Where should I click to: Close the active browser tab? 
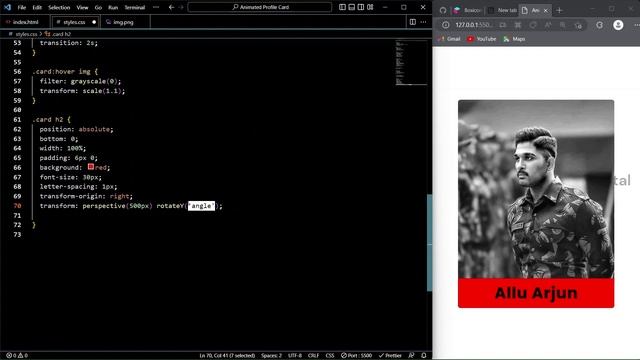tap(546, 10)
